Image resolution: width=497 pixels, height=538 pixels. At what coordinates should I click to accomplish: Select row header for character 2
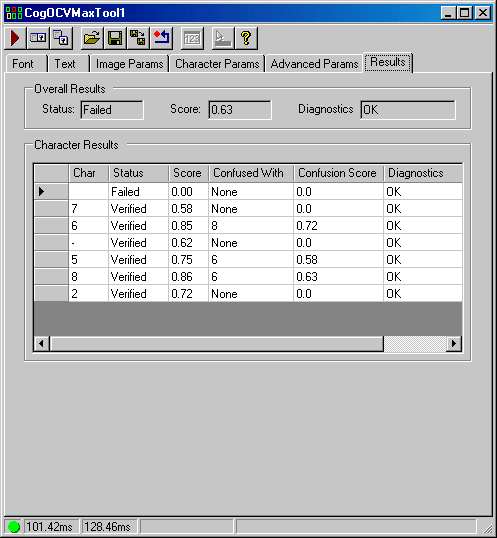[x=51, y=293]
